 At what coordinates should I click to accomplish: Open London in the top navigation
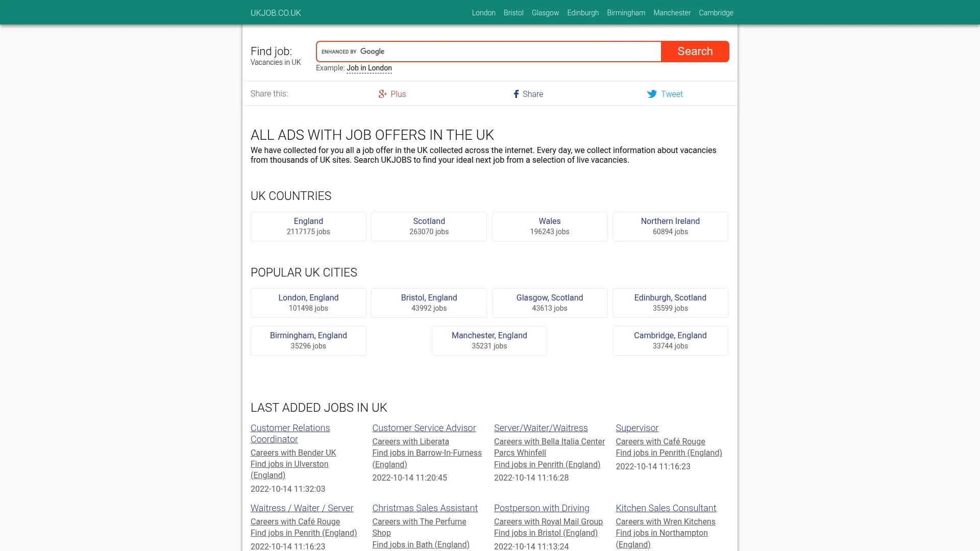click(483, 13)
